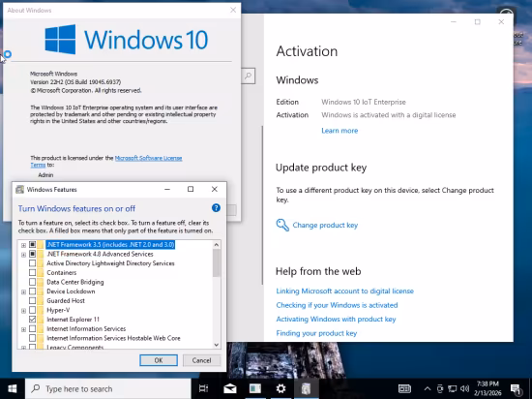Expand the Internet Information Services node
Screen dimensions: 532x399
coord(23,329)
